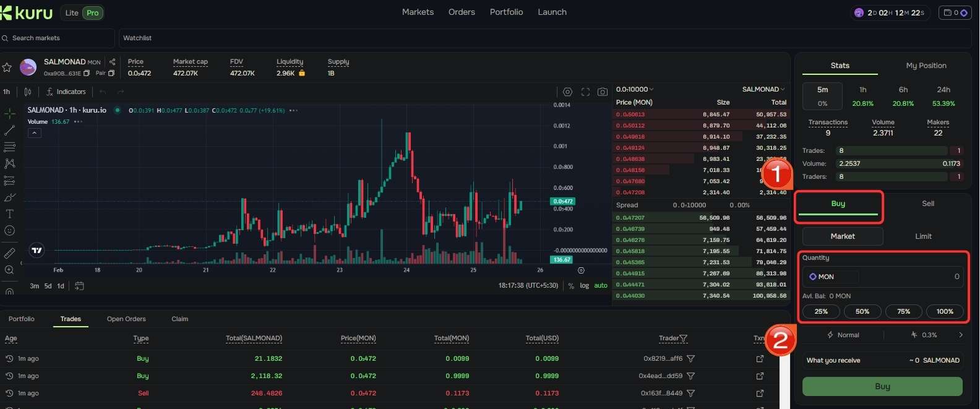Set quantity to 50% of balance
Image resolution: width=980 pixels, height=409 pixels.
(862, 311)
